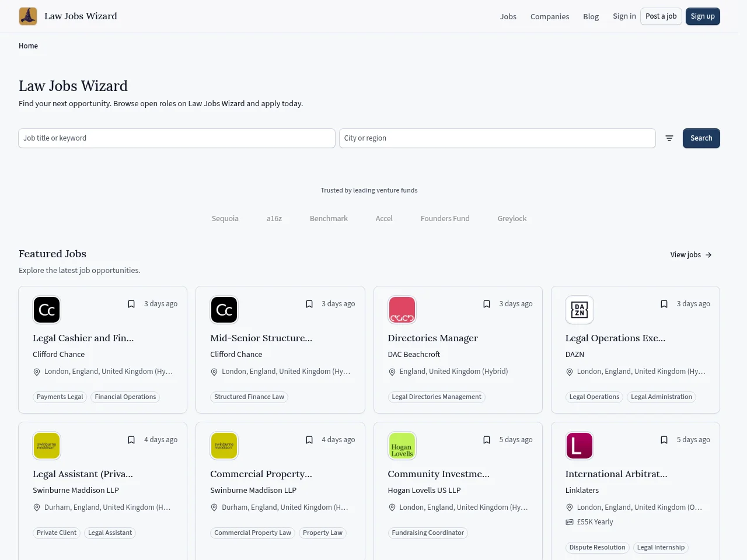Screen dimensions: 747x560
Task: Bookmark the Community Investme... job
Action: point(487,440)
